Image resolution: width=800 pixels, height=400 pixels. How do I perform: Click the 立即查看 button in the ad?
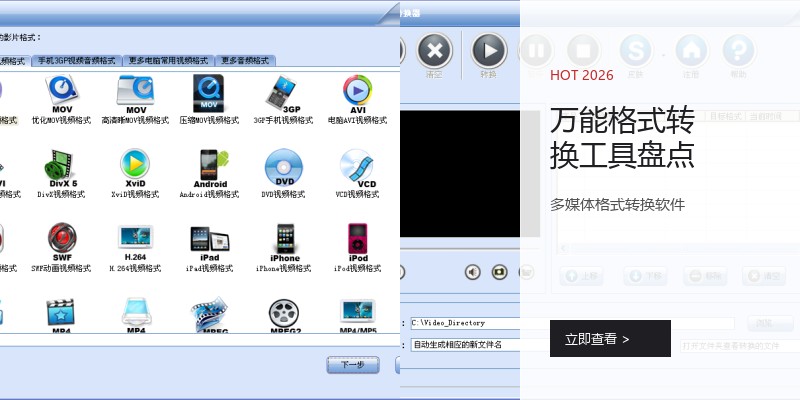pyautogui.click(x=610, y=338)
